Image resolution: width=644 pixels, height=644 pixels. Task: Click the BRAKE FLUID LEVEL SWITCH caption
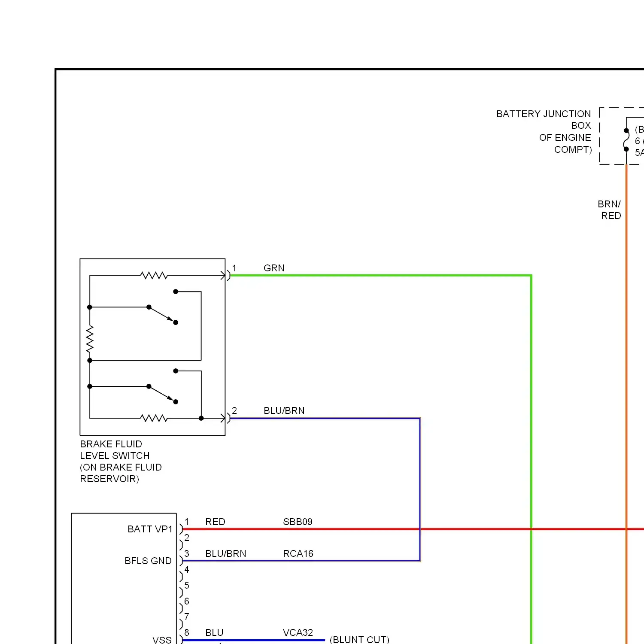[x=121, y=461]
